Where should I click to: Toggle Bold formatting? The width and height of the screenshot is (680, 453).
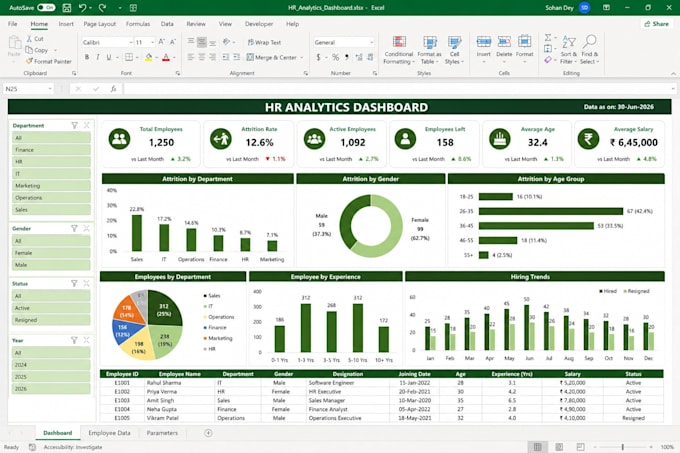(87, 57)
